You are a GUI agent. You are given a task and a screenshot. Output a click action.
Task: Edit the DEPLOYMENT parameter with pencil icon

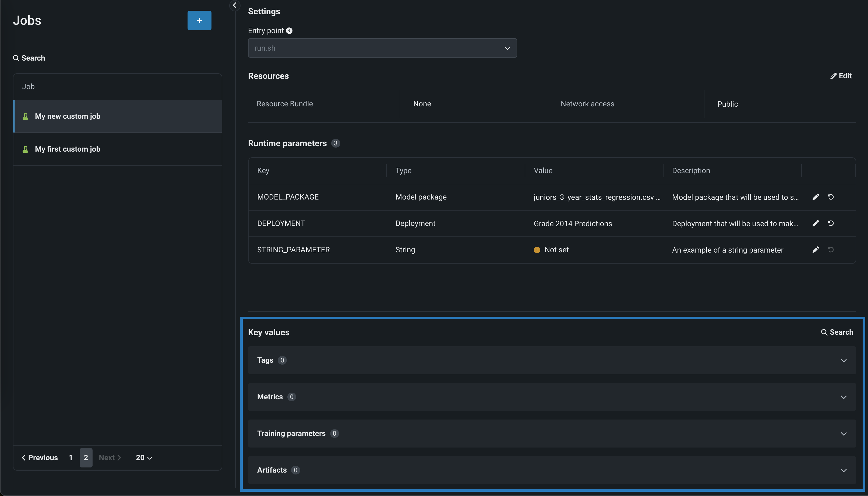point(816,223)
